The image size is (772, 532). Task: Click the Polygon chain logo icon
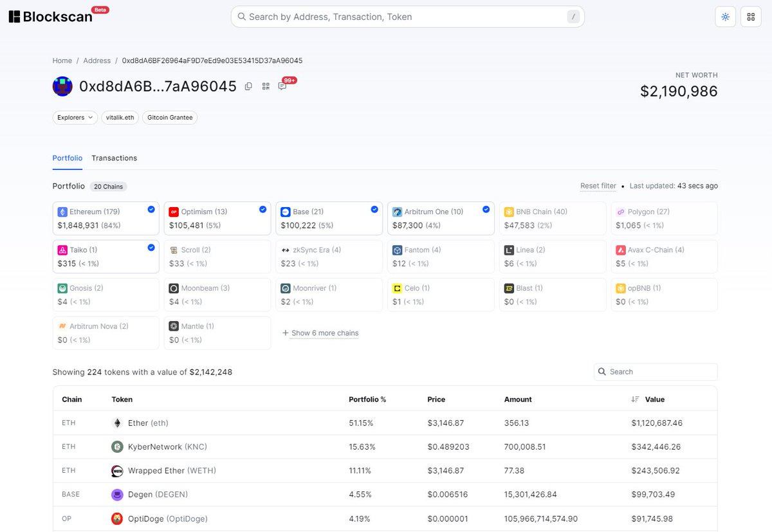pyautogui.click(x=621, y=212)
